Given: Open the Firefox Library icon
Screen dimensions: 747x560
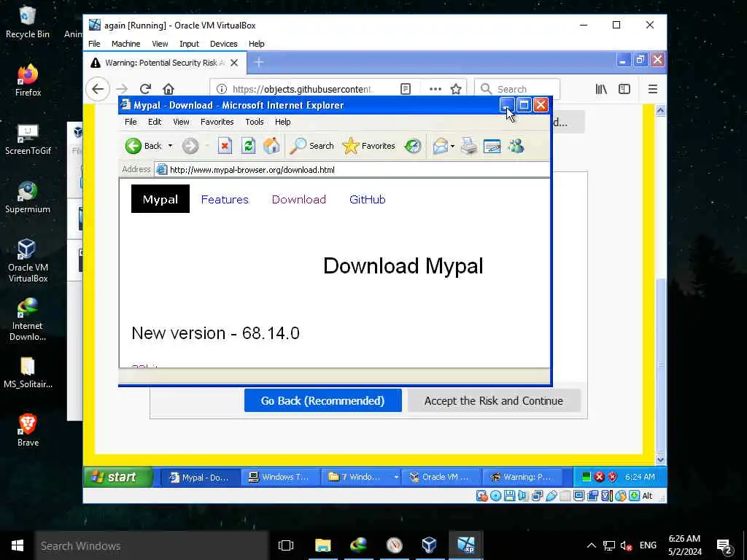Looking at the screenshot, I should [601, 89].
